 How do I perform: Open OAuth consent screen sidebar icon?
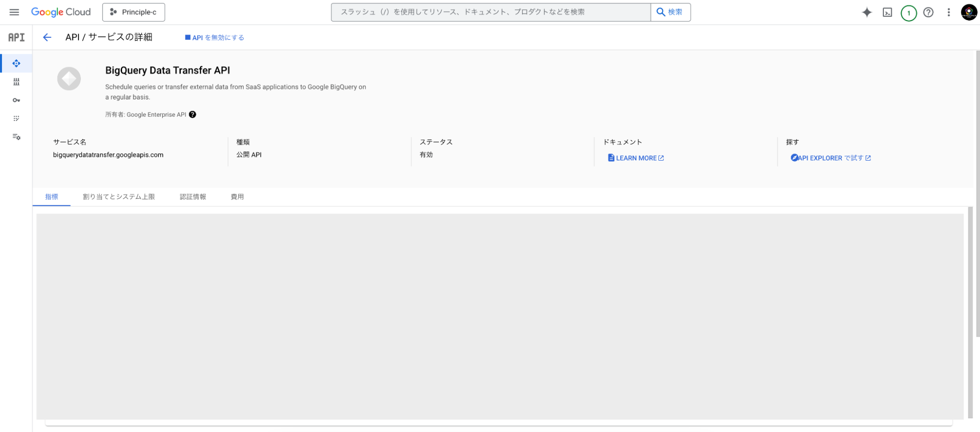pos(16,119)
